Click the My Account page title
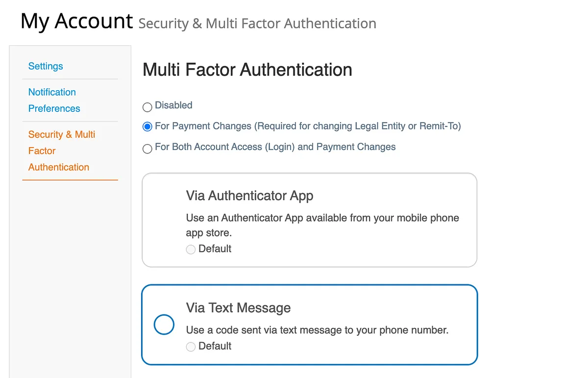Screen dimensions: 588x378 coord(76,21)
